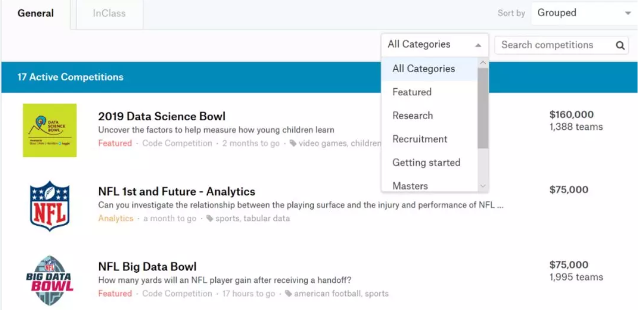Screen dimensions: 644x321
Task: Open NFL 1st and Future - Analytics
Action: (x=176, y=191)
